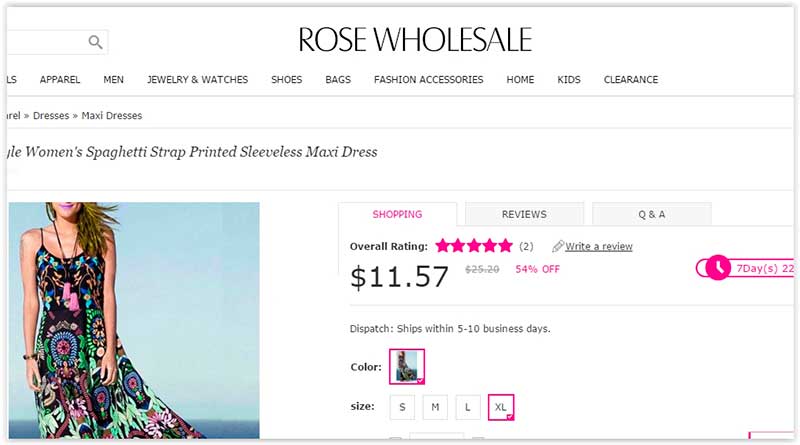This screenshot has height=445, width=800.
Task: Choose the printed dress color swatch
Action: (407, 366)
